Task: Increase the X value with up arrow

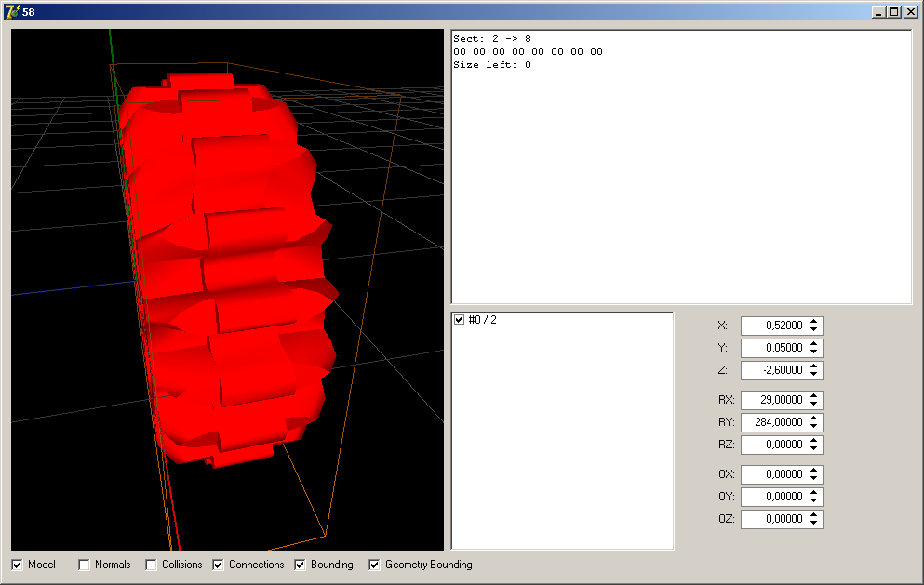Action: pyautogui.click(x=814, y=322)
